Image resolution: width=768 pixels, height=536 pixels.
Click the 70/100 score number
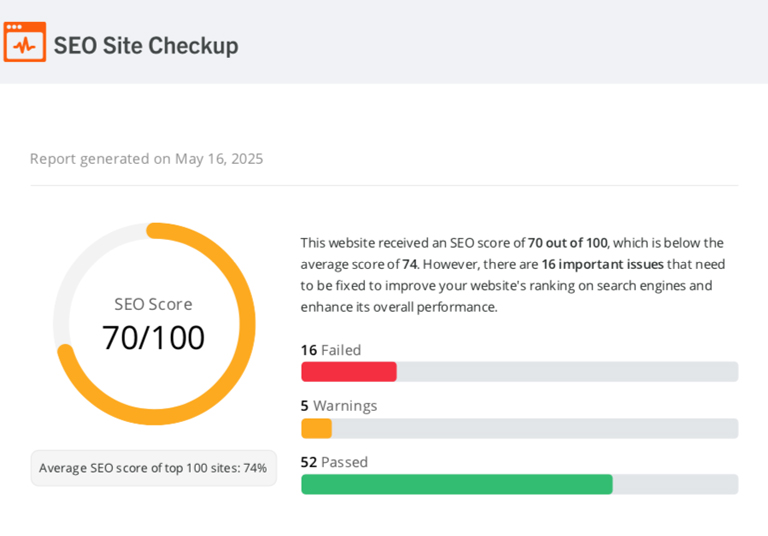click(x=153, y=338)
